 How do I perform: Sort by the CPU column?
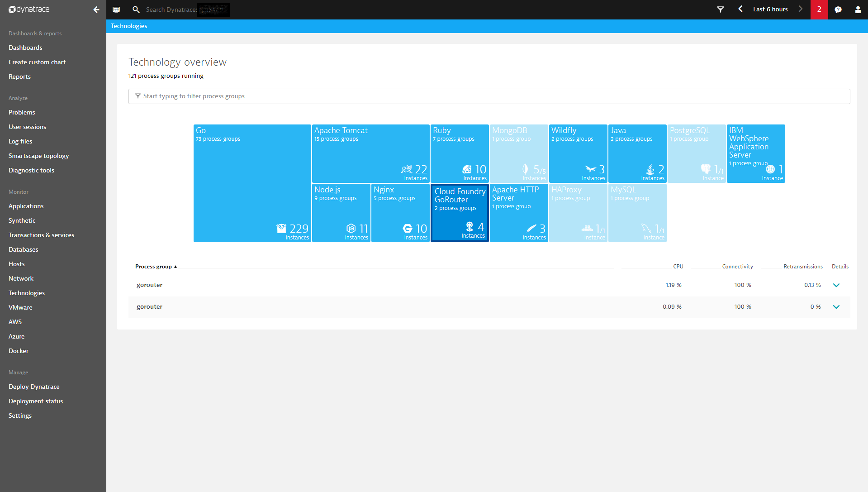[x=678, y=267]
